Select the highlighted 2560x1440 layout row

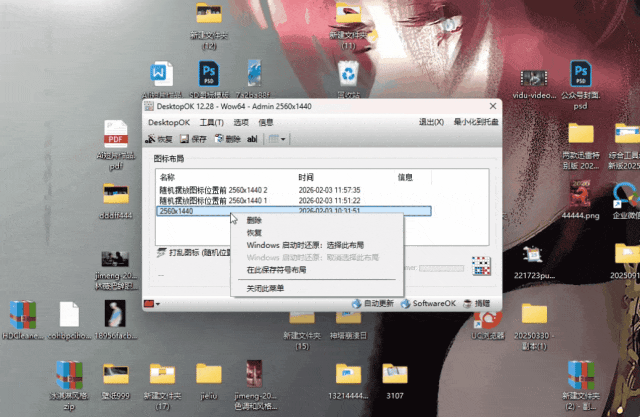click(x=294, y=211)
